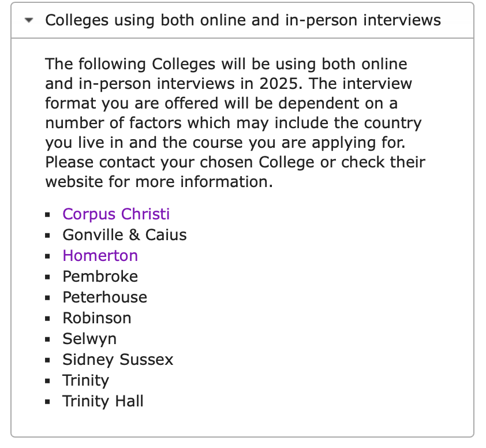
Task: Open the Corpus Christi link
Action: [x=116, y=214]
